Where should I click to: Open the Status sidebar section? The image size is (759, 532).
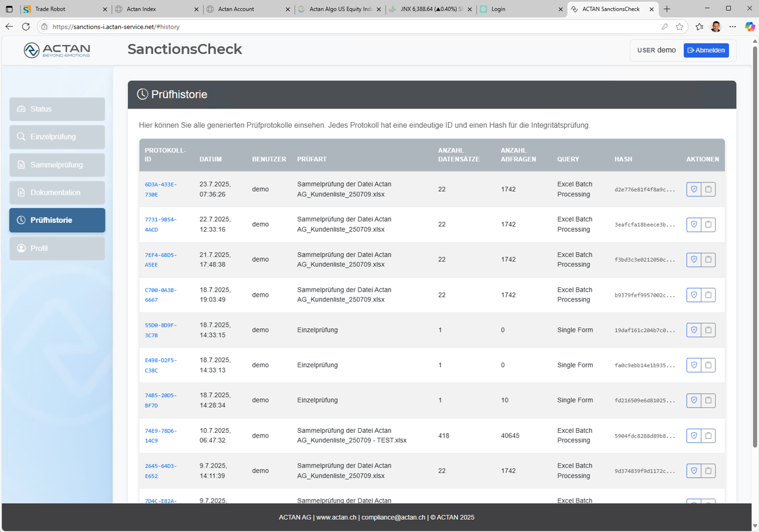(x=57, y=109)
